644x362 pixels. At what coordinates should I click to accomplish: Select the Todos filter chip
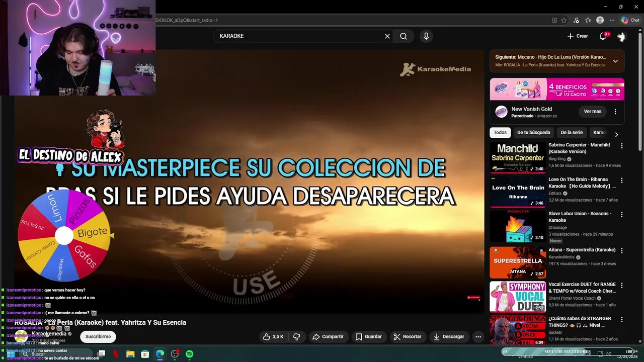coord(500,133)
